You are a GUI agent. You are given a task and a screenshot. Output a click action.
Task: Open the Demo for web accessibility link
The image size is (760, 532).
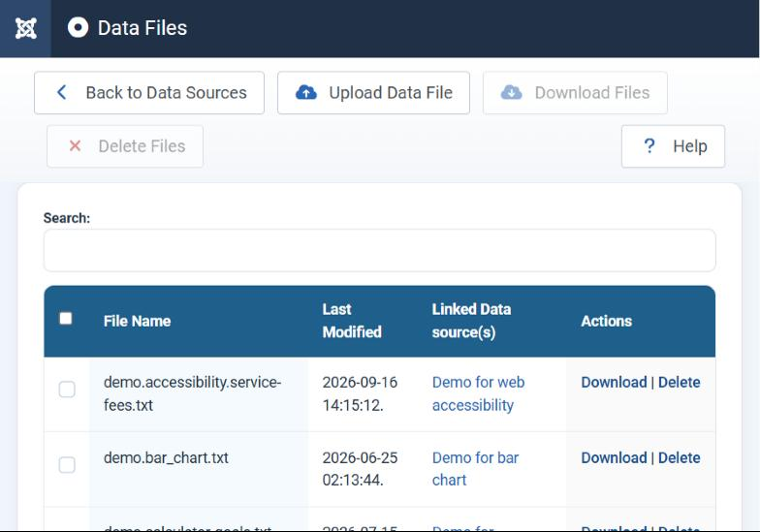tap(479, 393)
